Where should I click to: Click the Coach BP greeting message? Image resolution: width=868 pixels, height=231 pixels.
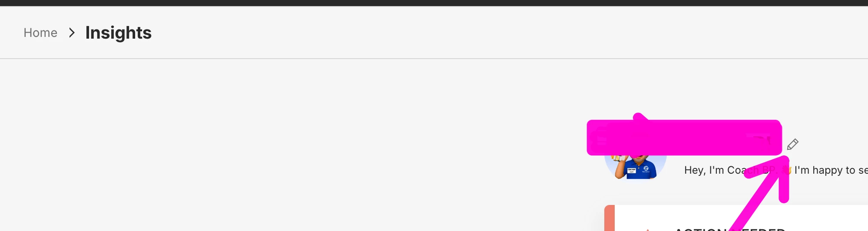(776, 170)
